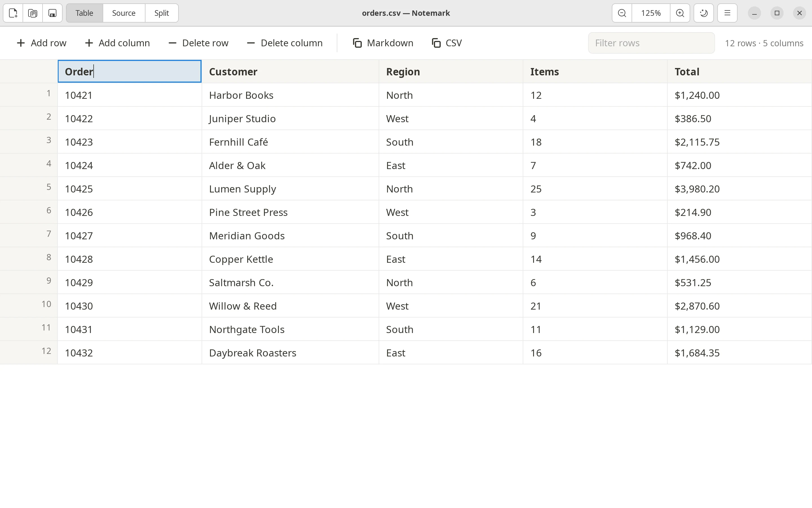Click the Juniper Studio cell

(290, 119)
